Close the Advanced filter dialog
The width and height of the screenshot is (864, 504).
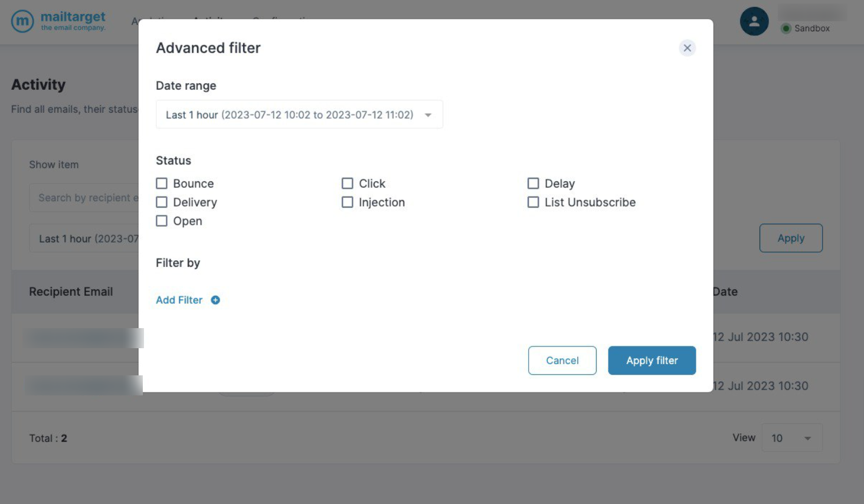pyautogui.click(x=687, y=48)
